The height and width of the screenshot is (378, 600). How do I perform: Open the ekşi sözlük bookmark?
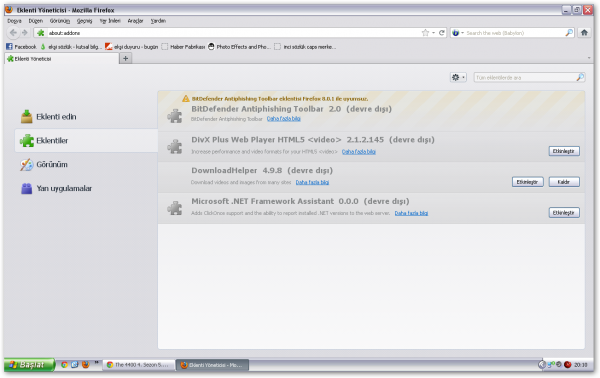pyautogui.click(x=71, y=47)
